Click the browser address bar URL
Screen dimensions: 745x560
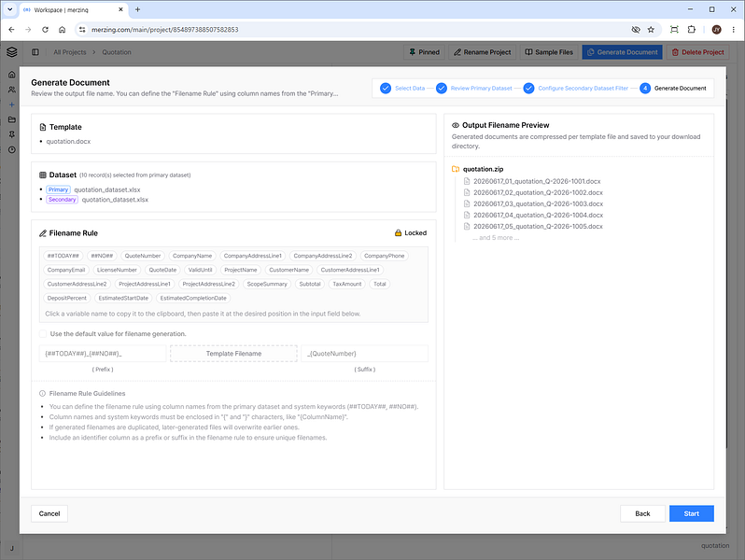(165, 30)
